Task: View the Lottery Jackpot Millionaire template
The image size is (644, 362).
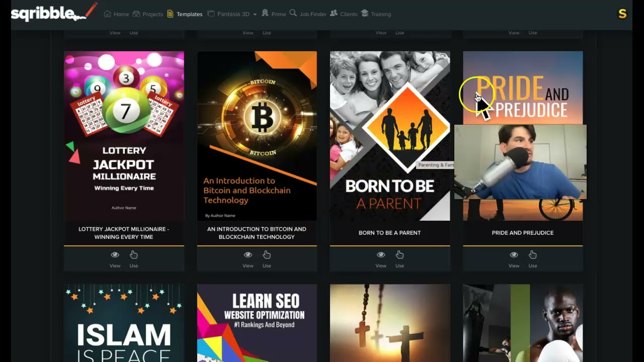Action: pyautogui.click(x=115, y=259)
